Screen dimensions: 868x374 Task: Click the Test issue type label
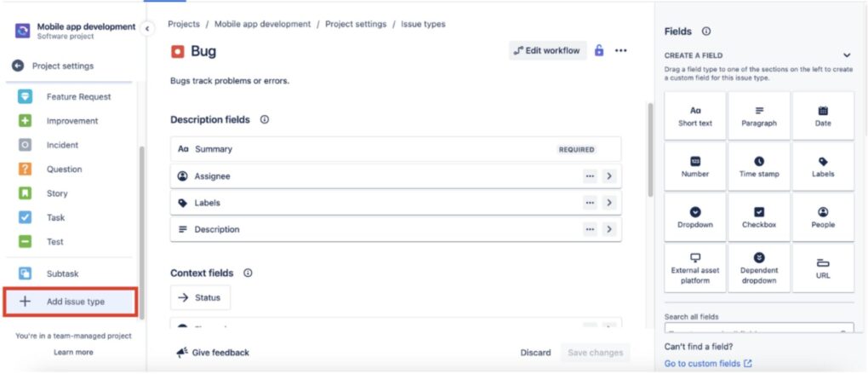[54, 242]
